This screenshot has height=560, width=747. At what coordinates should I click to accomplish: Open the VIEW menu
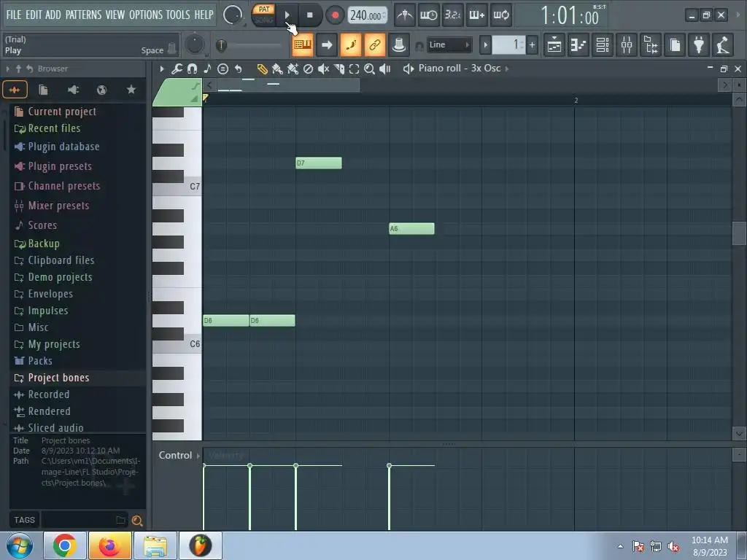tap(115, 15)
